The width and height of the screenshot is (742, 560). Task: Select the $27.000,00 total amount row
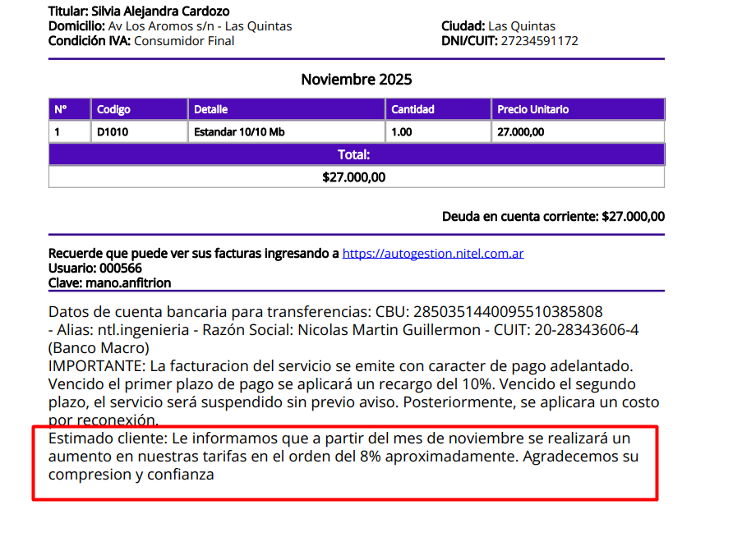point(356,177)
